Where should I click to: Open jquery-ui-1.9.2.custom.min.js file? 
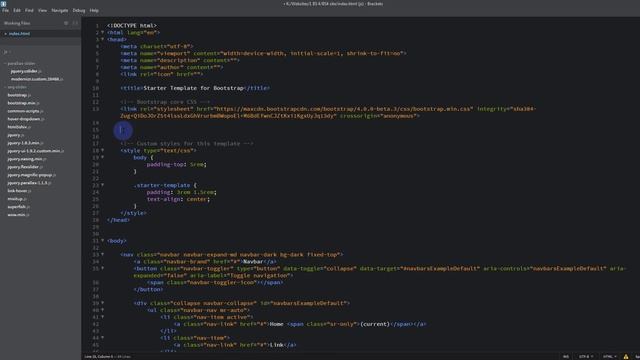(36, 151)
